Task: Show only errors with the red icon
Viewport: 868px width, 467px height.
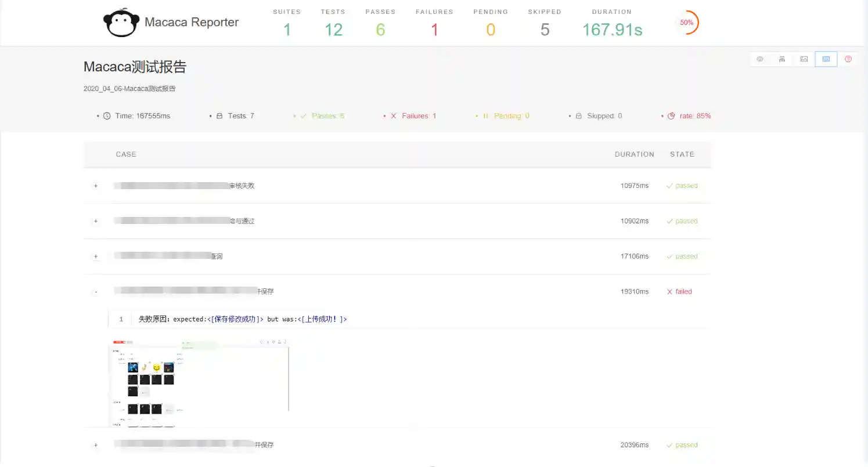Action: point(848,59)
